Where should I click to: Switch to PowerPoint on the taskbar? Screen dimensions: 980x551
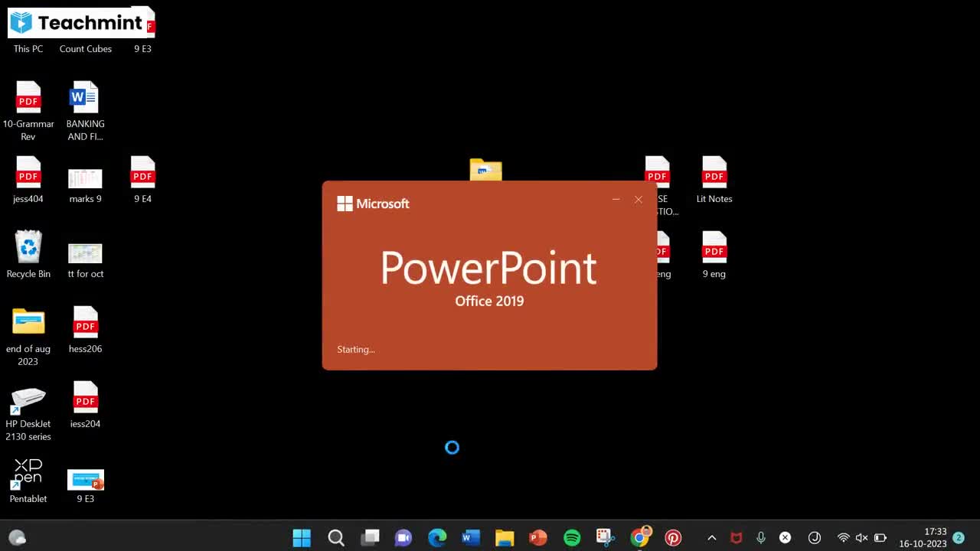[x=538, y=538]
